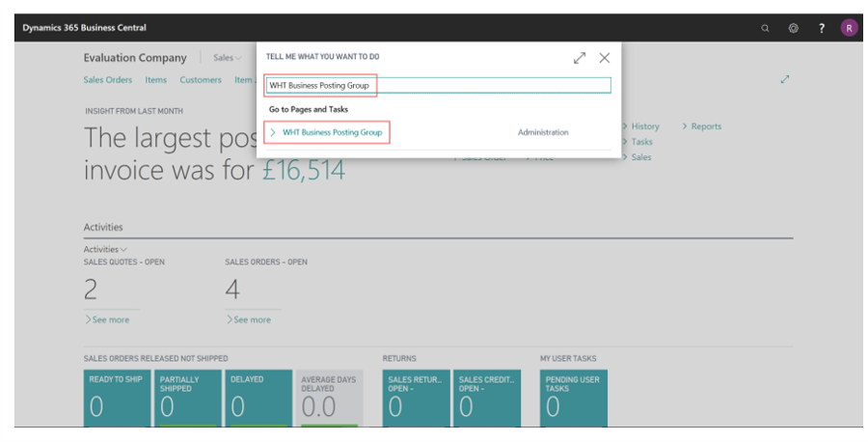Expand the Tasks action group
The image size is (868, 442).
pos(637,142)
